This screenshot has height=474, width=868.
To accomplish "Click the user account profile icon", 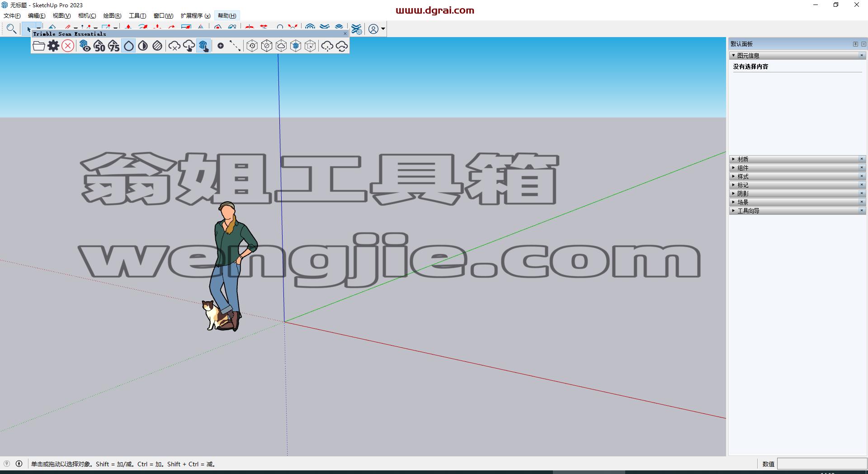I will 373,29.
